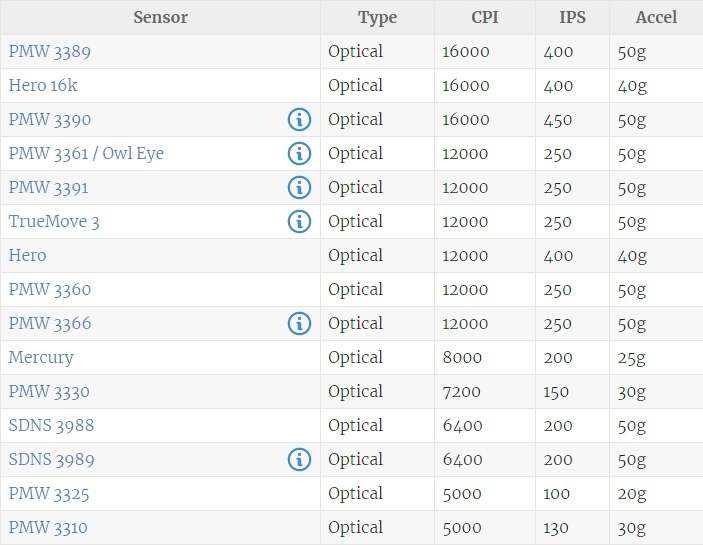
Task: Open info icon for PMW 3361 / Owl Eye
Action: pyautogui.click(x=299, y=154)
